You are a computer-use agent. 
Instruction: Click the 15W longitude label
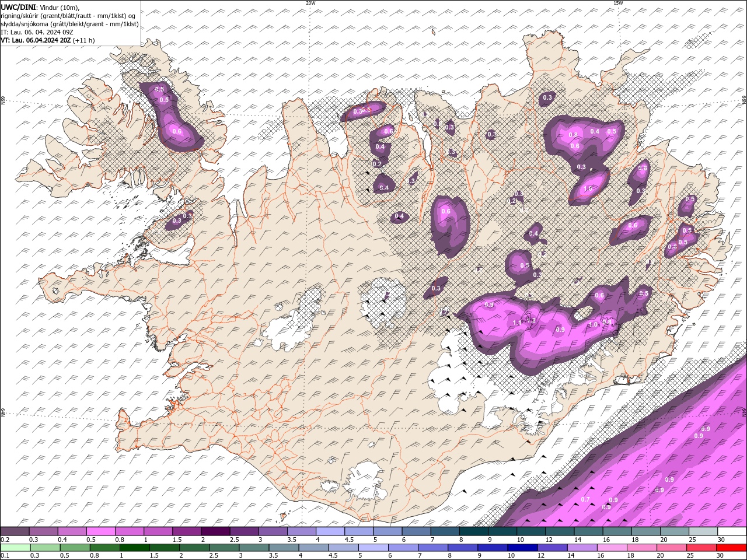618,3
